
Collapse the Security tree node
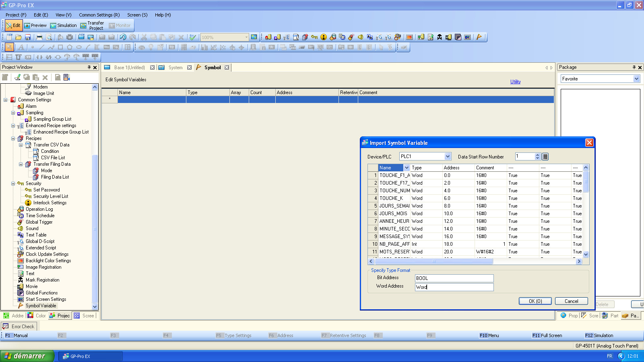(x=13, y=183)
